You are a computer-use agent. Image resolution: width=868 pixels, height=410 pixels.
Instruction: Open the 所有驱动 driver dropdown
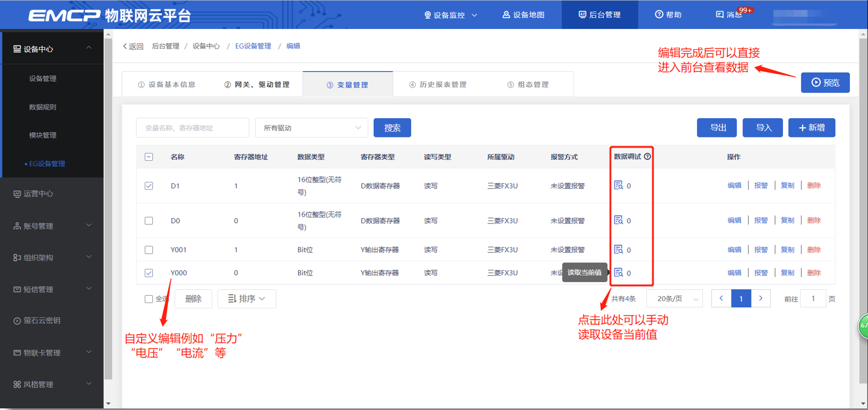click(x=312, y=128)
